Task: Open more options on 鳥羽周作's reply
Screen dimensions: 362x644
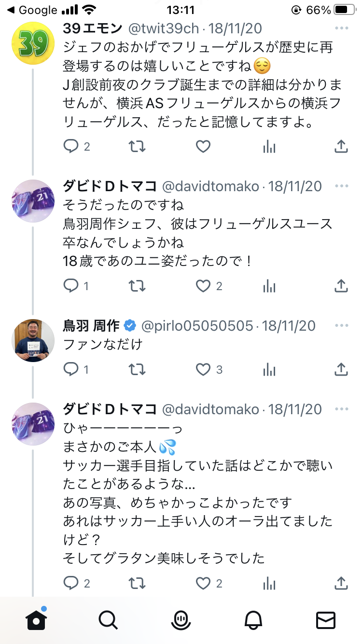Action: pos(341,326)
